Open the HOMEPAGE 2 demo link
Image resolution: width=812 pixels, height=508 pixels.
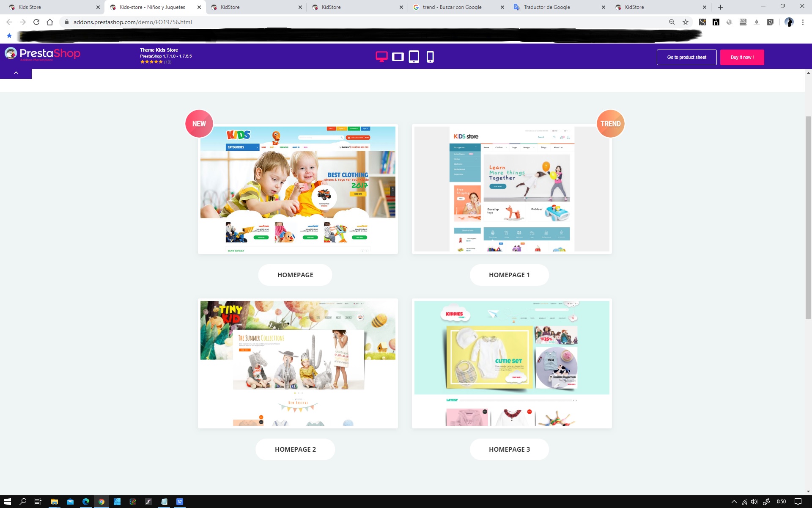click(x=295, y=449)
